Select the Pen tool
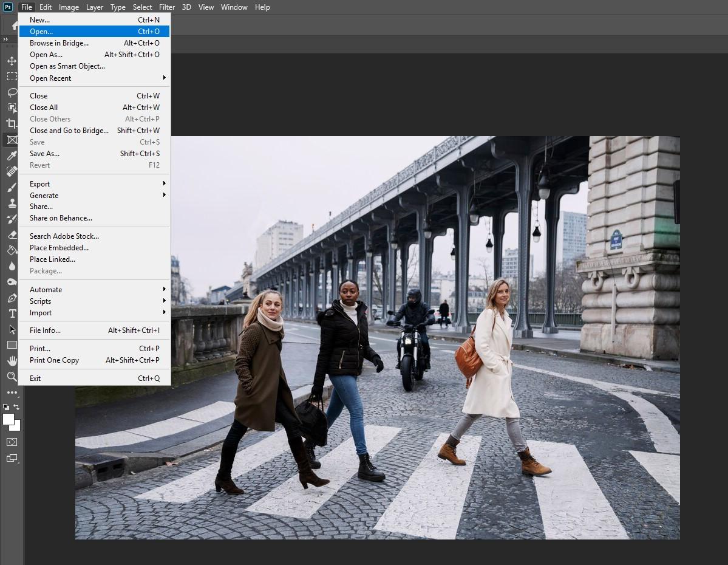The image size is (728, 565). (x=12, y=298)
